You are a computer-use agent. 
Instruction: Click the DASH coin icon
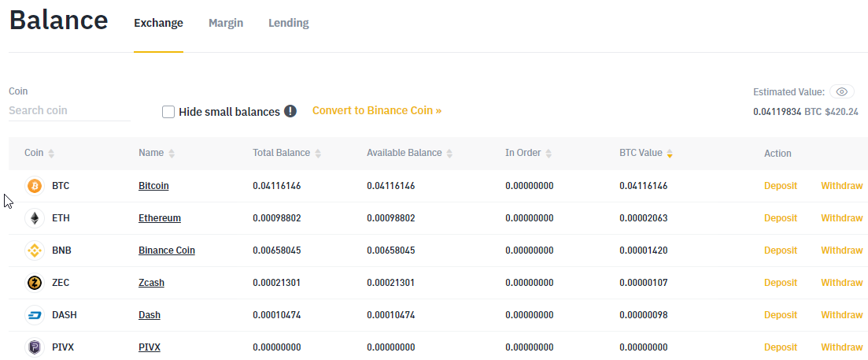(x=34, y=315)
